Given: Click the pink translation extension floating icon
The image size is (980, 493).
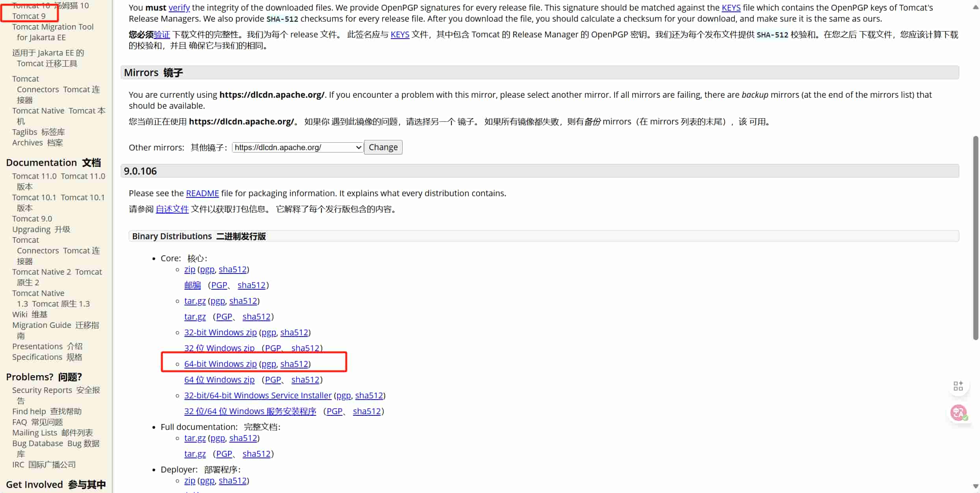Looking at the screenshot, I should pyautogui.click(x=958, y=413).
